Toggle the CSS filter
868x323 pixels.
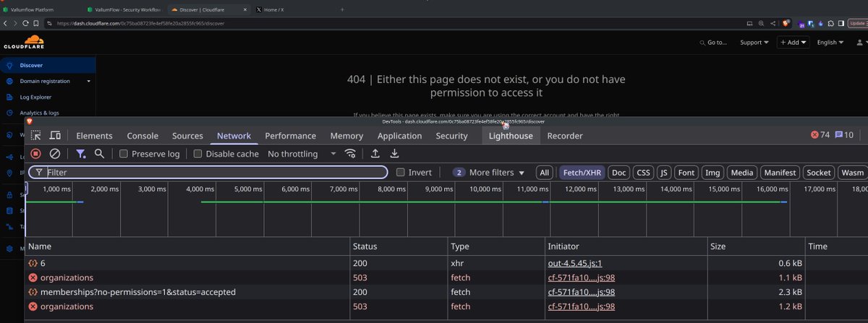pyautogui.click(x=643, y=173)
